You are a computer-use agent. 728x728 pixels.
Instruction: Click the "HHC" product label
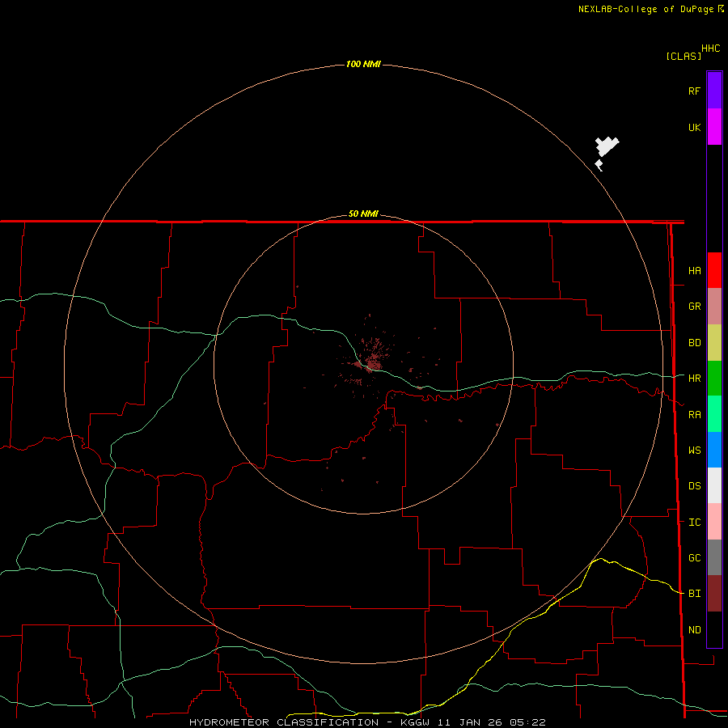click(x=711, y=49)
